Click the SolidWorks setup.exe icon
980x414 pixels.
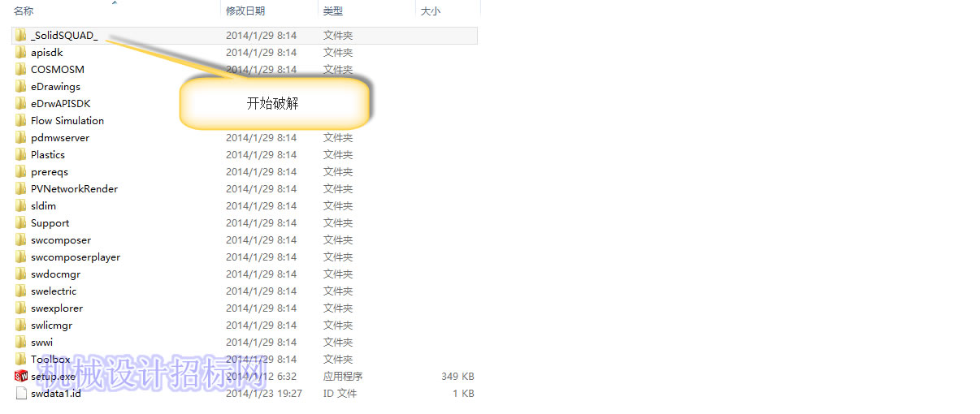[x=21, y=377]
